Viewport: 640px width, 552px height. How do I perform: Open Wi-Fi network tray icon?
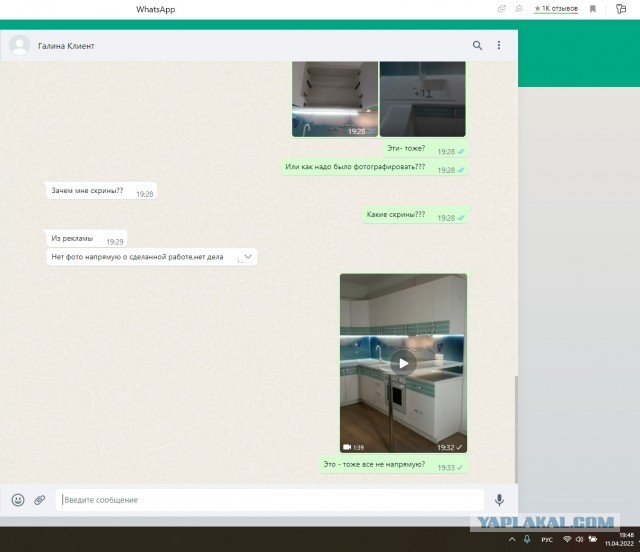tap(567, 539)
